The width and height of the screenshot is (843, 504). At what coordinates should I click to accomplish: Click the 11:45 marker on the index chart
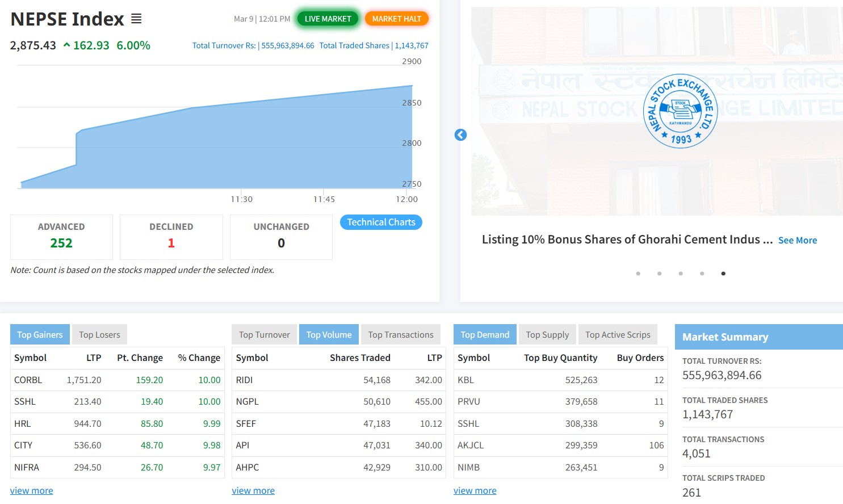(324, 199)
